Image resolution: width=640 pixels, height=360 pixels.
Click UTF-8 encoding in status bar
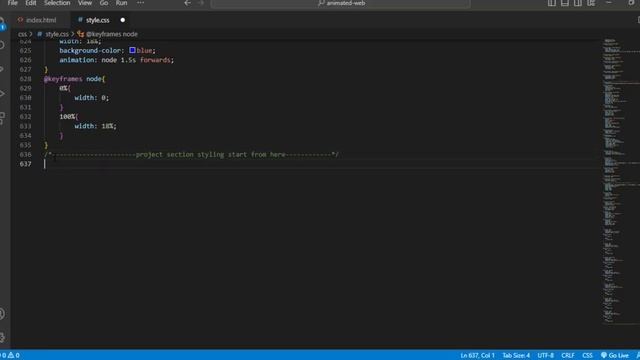click(546, 356)
